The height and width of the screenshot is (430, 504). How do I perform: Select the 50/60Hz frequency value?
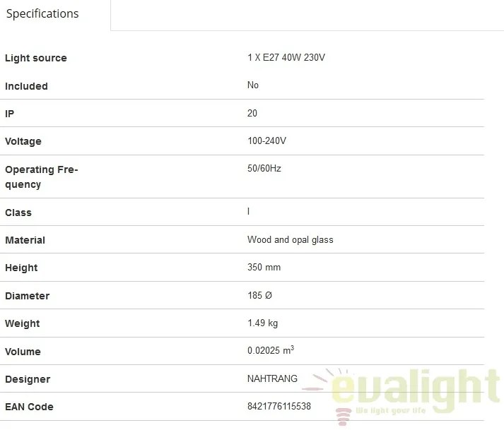click(x=264, y=168)
